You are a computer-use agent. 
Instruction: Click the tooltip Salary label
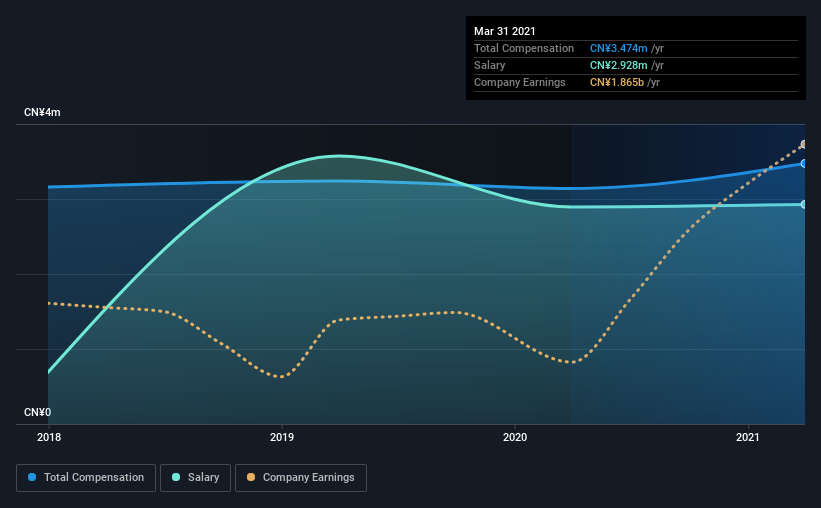(490, 65)
